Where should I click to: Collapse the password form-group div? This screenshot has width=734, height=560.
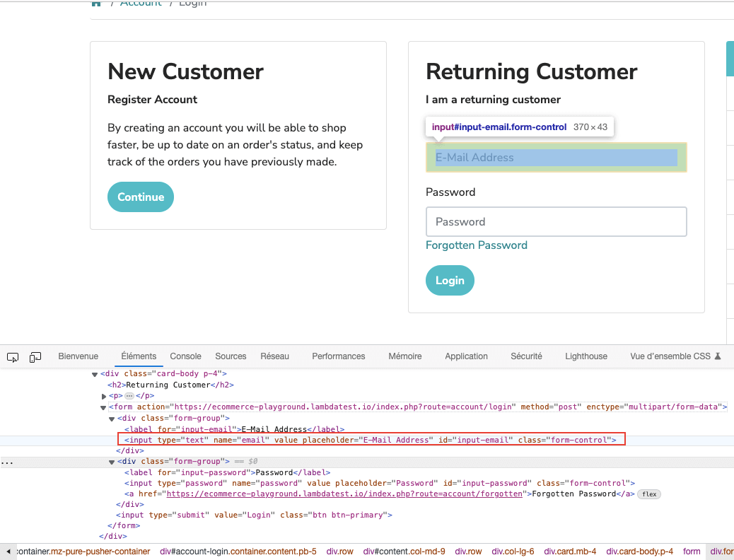coord(112,462)
